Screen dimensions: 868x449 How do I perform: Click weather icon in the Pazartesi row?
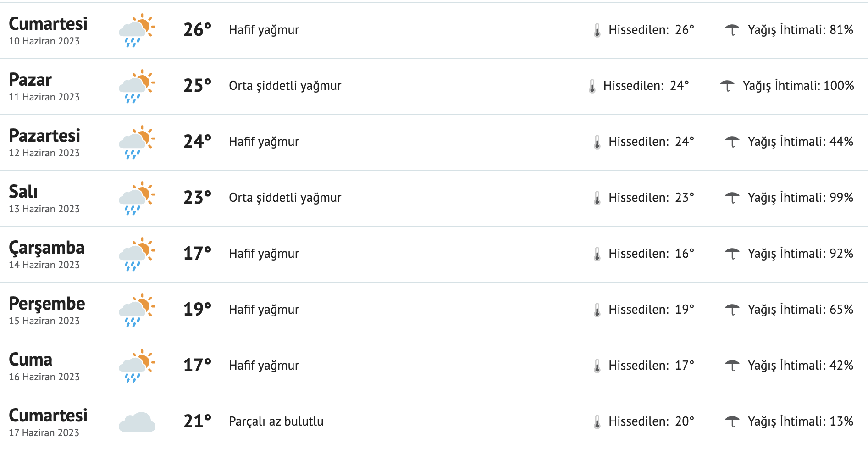tap(137, 142)
